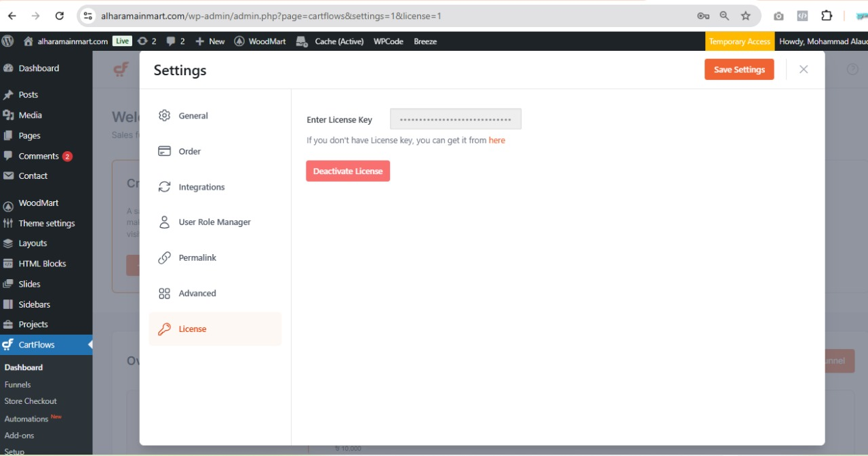The height and width of the screenshot is (456, 868).
Task: Open WoodMart in the admin sidebar
Action: [x=38, y=203]
